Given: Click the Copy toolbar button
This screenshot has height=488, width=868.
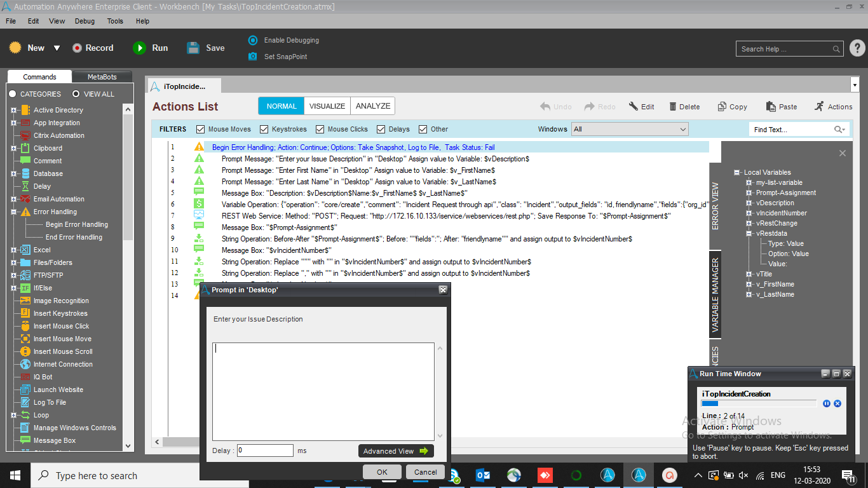Looking at the screenshot, I should pyautogui.click(x=732, y=107).
